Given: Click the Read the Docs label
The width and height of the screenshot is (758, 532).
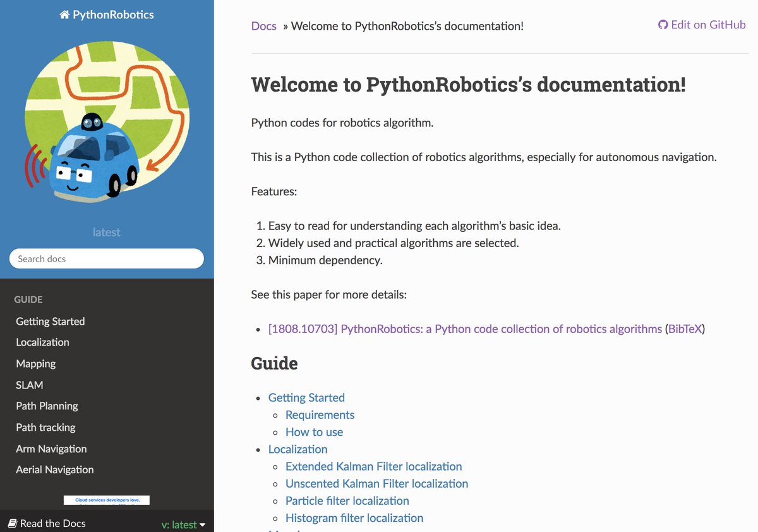Looking at the screenshot, I should [52, 523].
